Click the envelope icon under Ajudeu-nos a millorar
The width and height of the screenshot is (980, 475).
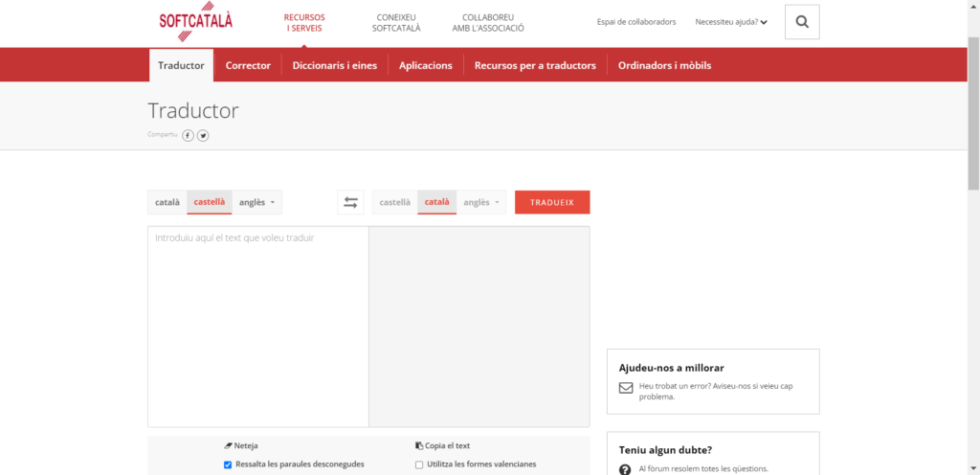pos(626,388)
